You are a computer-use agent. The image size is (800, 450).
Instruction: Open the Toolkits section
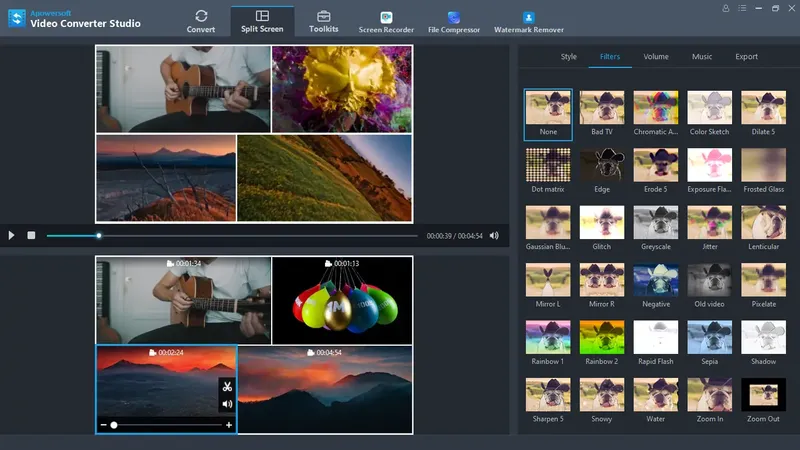click(323, 20)
